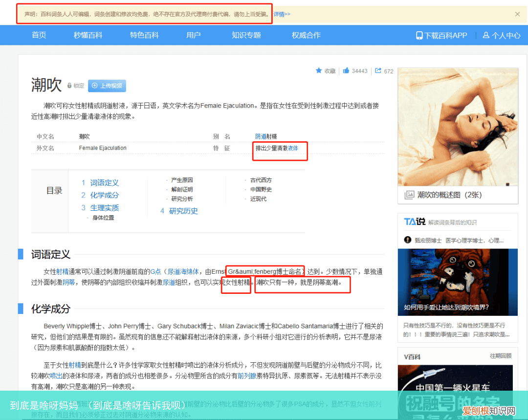Viewport: 528px width, 420px height.
Task: Open the TA说 article thumbnail image
Action: point(458,282)
